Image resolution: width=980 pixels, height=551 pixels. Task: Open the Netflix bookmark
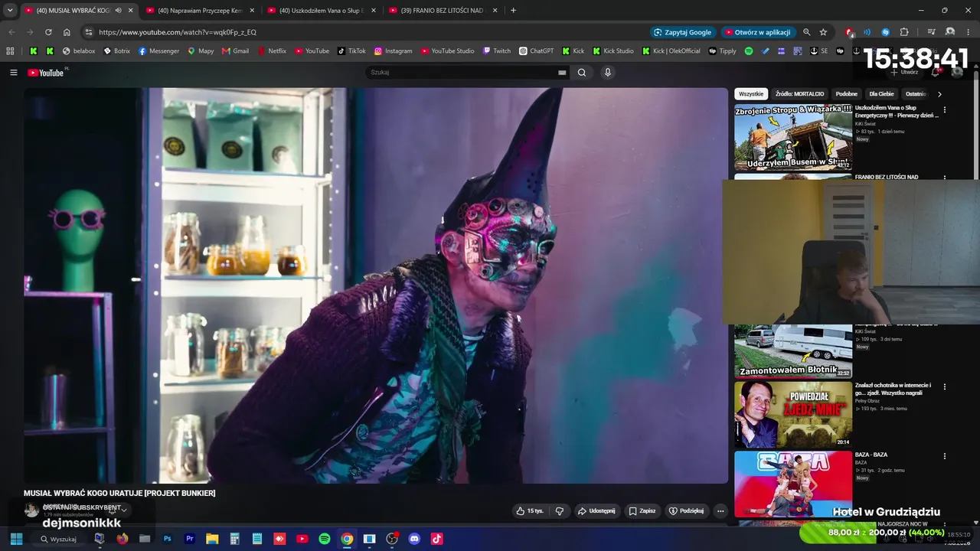pos(271,51)
